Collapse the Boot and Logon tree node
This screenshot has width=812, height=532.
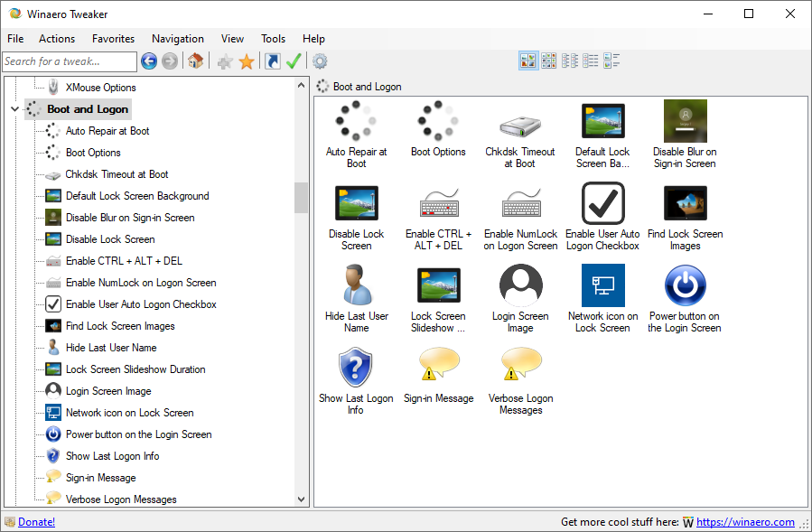pyautogui.click(x=14, y=109)
